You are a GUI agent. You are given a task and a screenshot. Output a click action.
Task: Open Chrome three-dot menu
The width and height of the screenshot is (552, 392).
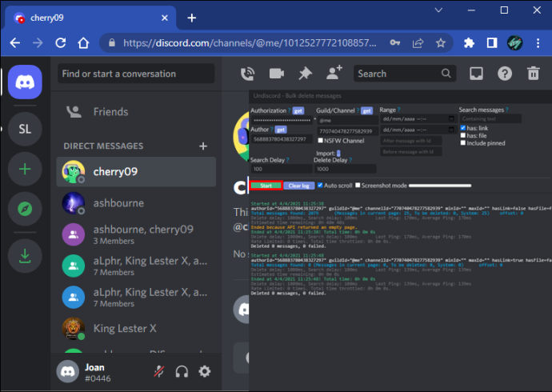[x=538, y=43]
